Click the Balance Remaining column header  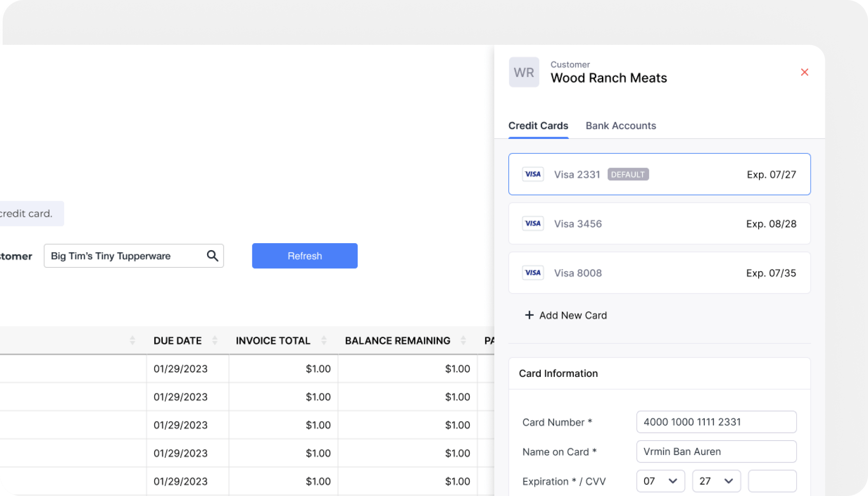pos(398,341)
